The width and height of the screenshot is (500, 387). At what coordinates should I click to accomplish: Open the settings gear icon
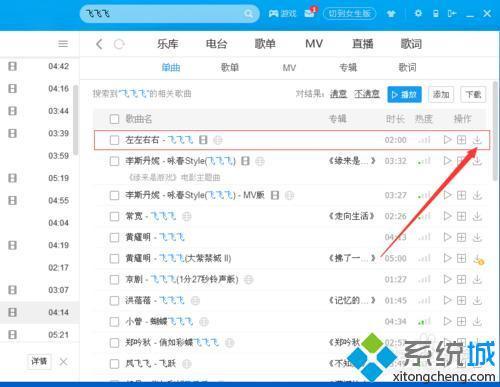(x=418, y=13)
